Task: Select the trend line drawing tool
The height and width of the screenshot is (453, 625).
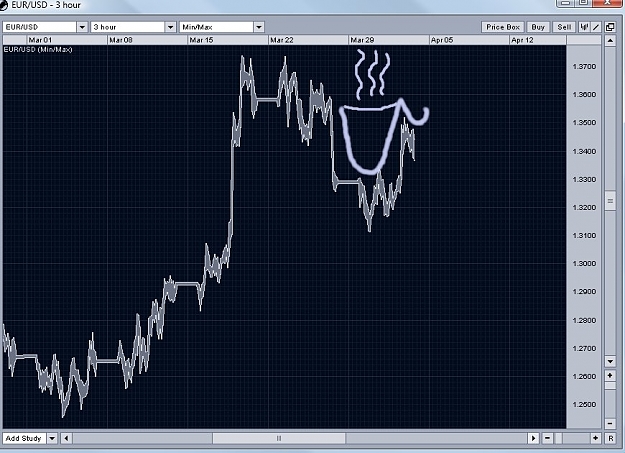Action: click(x=596, y=27)
